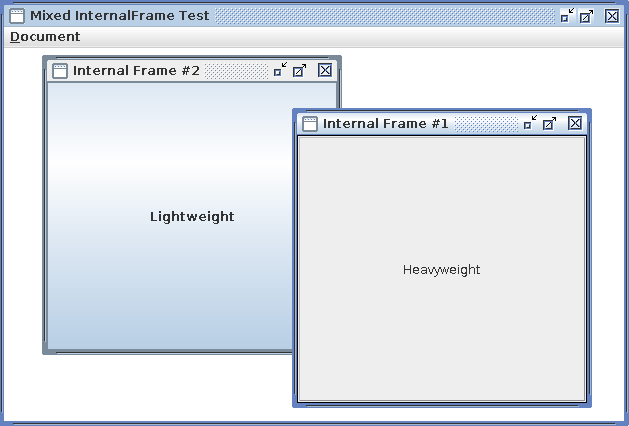The height and width of the screenshot is (426, 629).
Task: Open the Document menu
Action: pos(45,37)
